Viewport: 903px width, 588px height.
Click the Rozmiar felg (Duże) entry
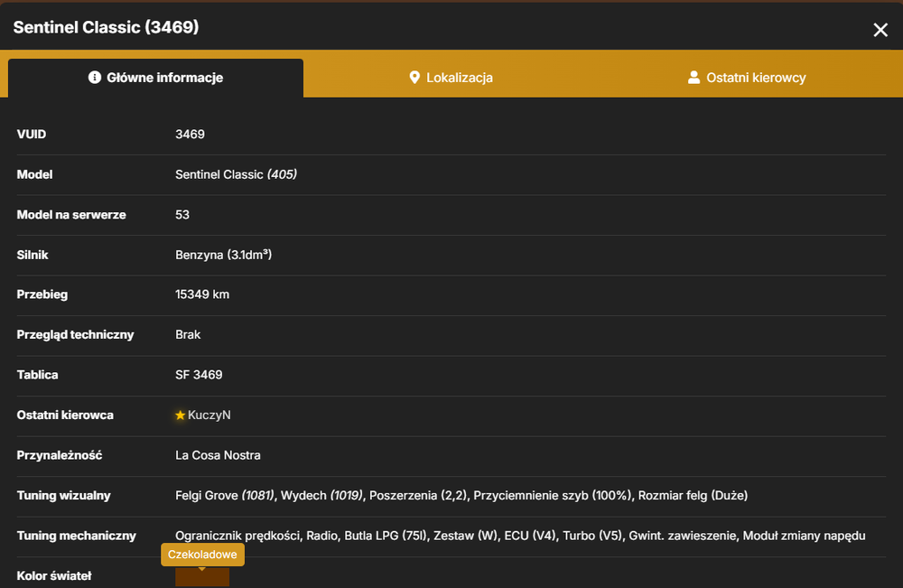click(x=693, y=495)
